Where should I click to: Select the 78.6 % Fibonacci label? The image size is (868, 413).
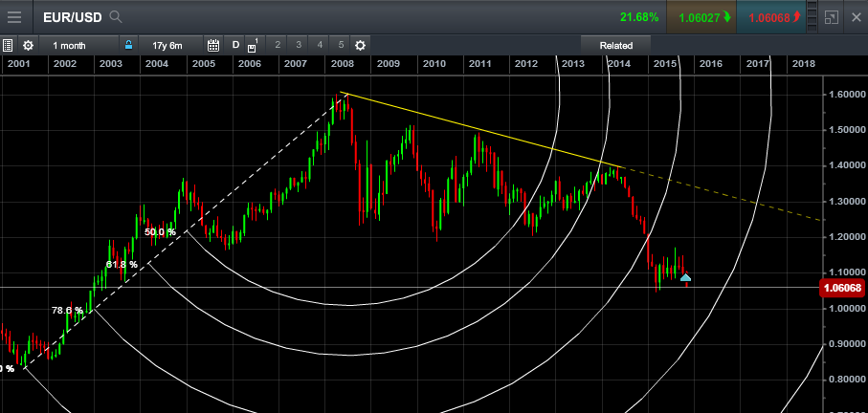[68, 311]
